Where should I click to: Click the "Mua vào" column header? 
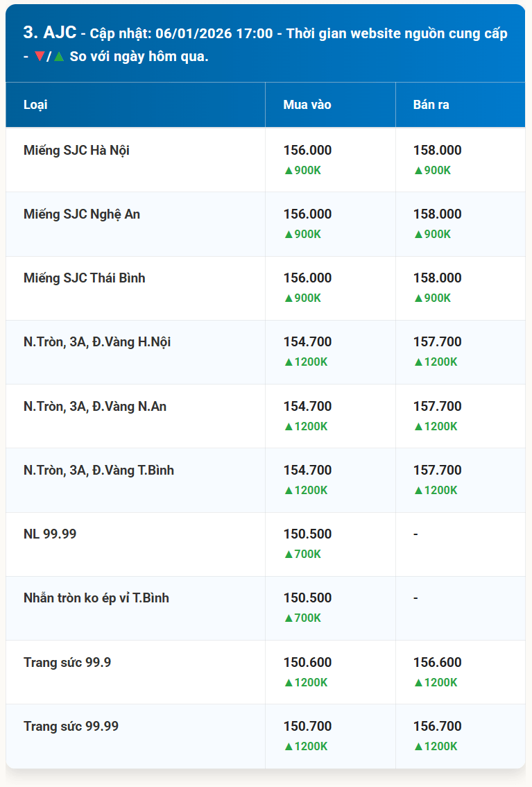(307, 105)
